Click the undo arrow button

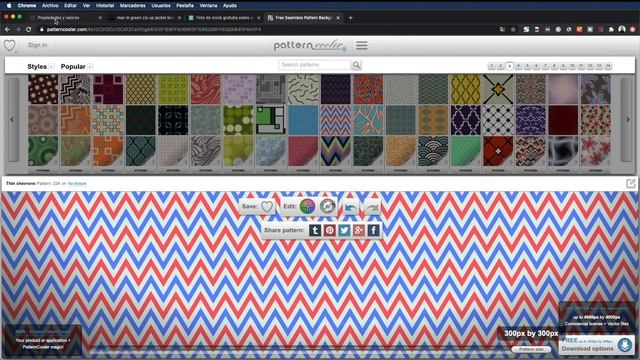[x=350, y=207]
